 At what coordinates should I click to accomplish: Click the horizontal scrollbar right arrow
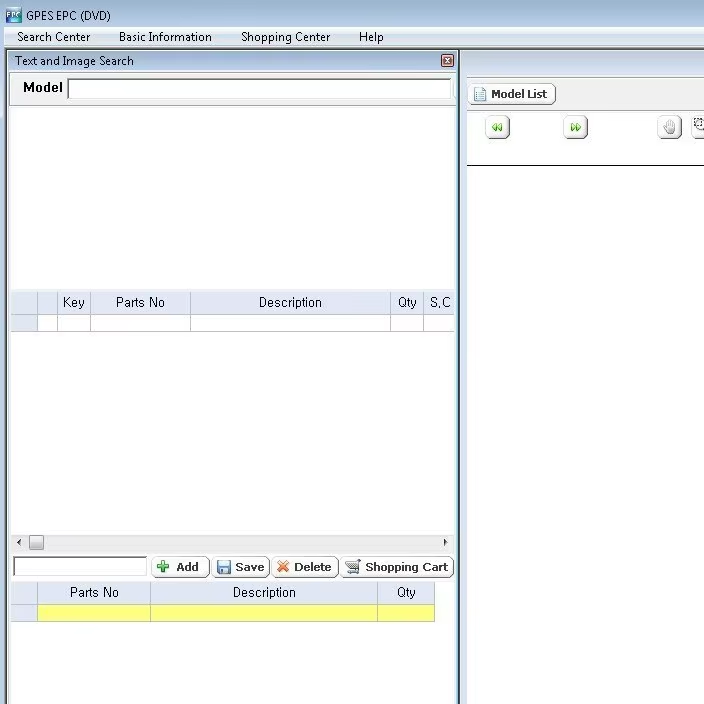445,542
